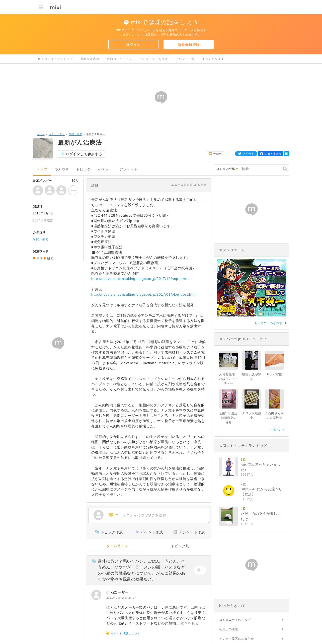The width and height of the screenshot is (322, 644).
Task: Click もっとゲームを探す link
Action: pos(270,323)
